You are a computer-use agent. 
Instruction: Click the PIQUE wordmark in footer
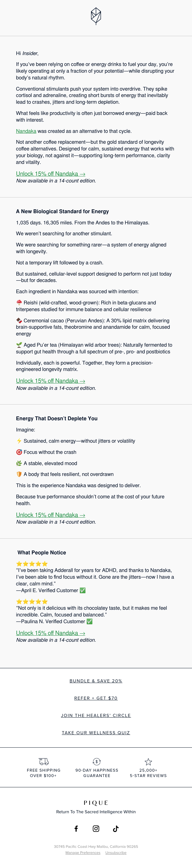pos(96,803)
